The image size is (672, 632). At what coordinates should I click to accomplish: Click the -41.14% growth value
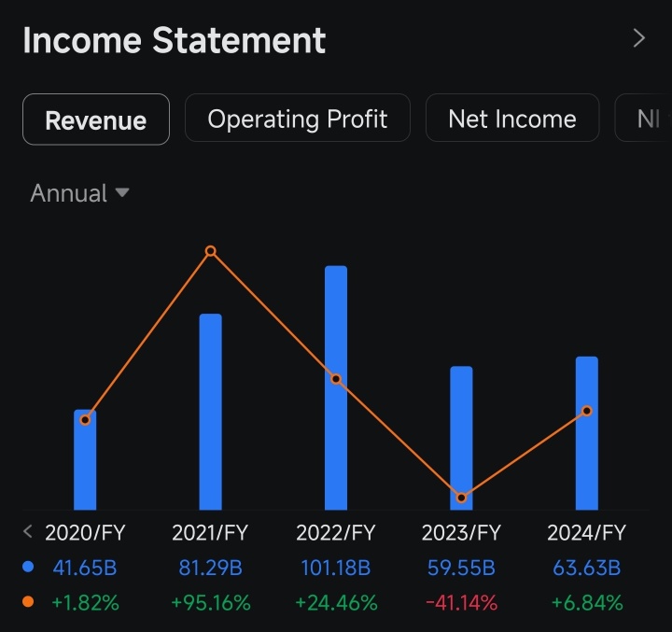click(462, 602)
